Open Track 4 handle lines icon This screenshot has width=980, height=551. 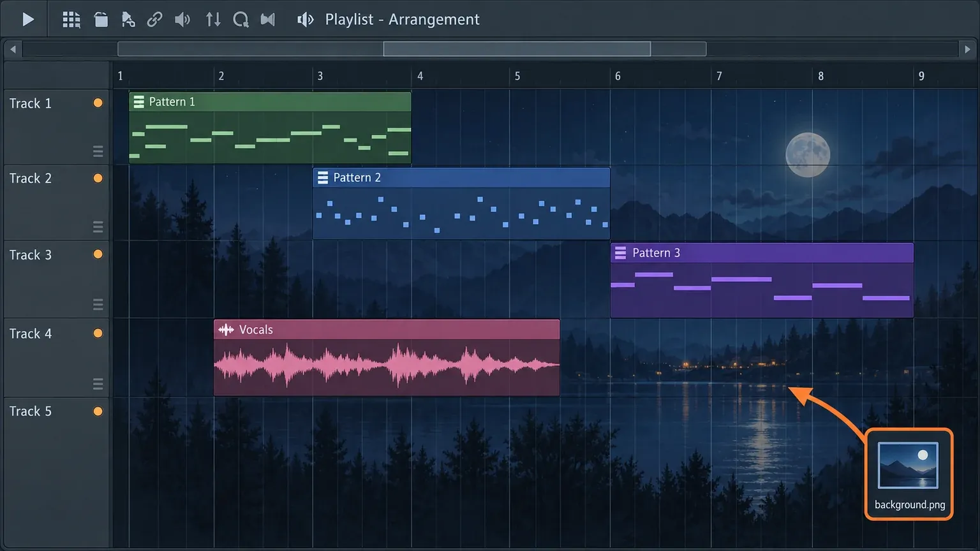[98, 383]
